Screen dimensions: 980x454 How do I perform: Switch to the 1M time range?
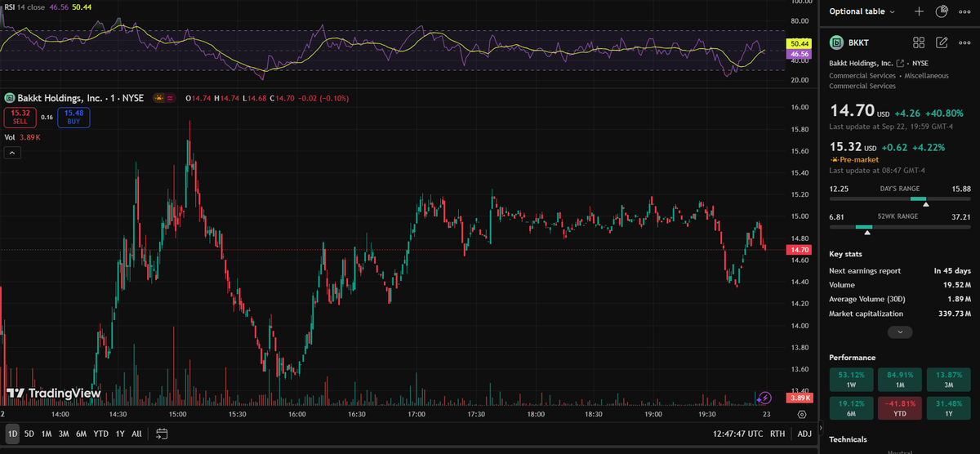point(47,434)
